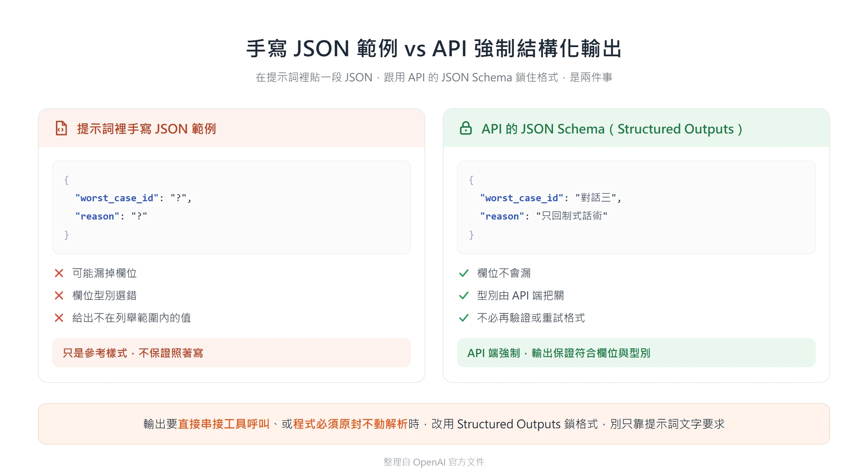Screen dimensions: 868x476
Task: Click the text 欄位不會漏
Action: 504,273
